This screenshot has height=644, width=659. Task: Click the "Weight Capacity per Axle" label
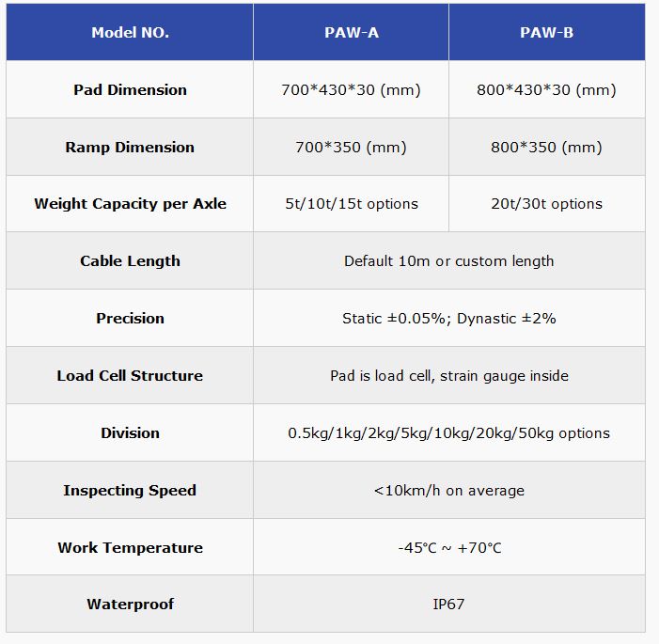pos(130,204)
